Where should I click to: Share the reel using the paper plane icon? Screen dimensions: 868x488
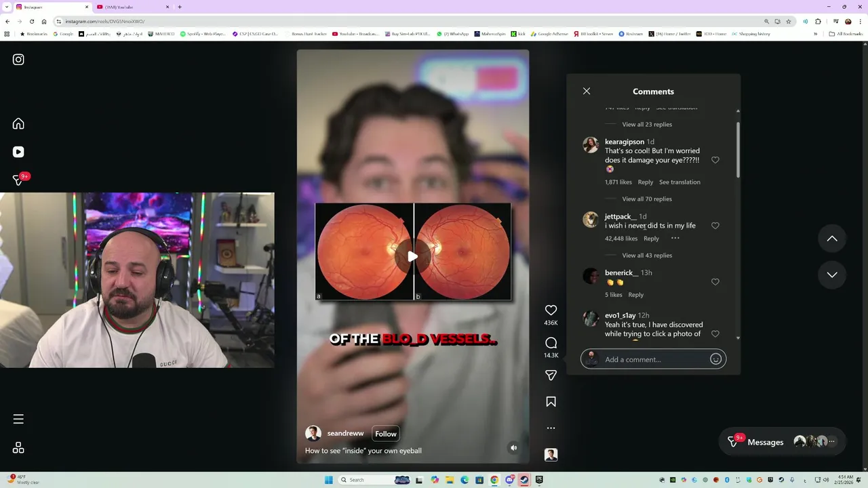click(x=551, y=375)
